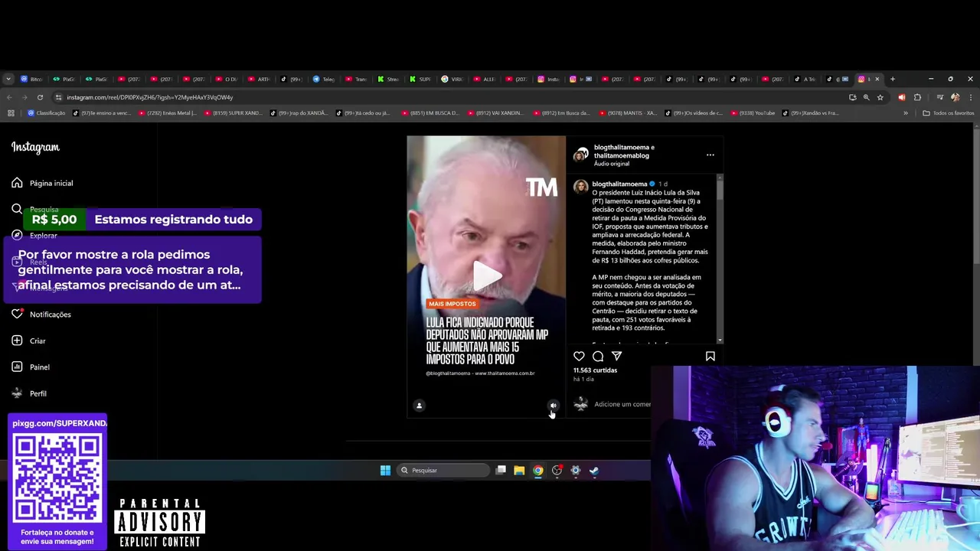Open (9338) YouTube bookmark

752,113
